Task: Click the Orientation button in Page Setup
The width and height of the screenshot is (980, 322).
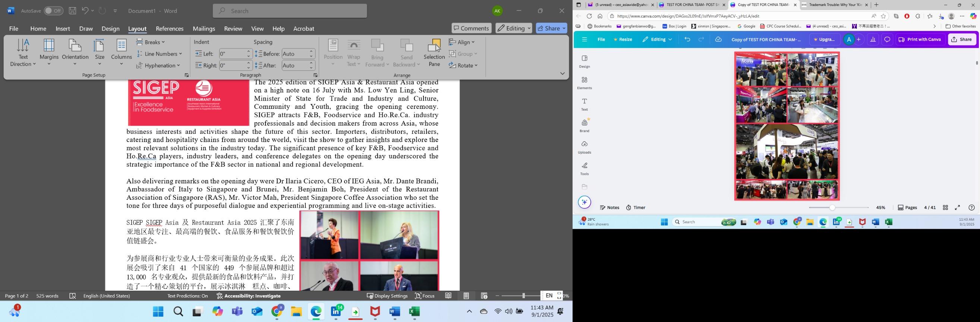Action: (75, 53)
